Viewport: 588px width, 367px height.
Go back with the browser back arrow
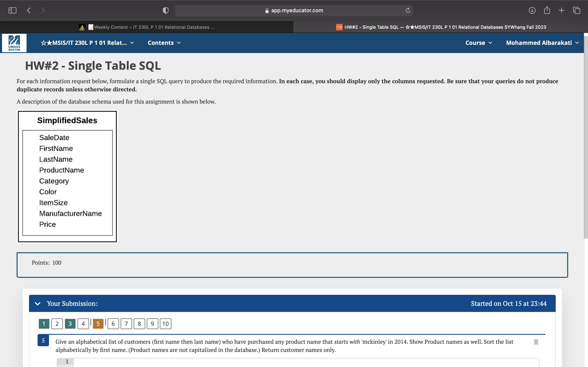29,10
